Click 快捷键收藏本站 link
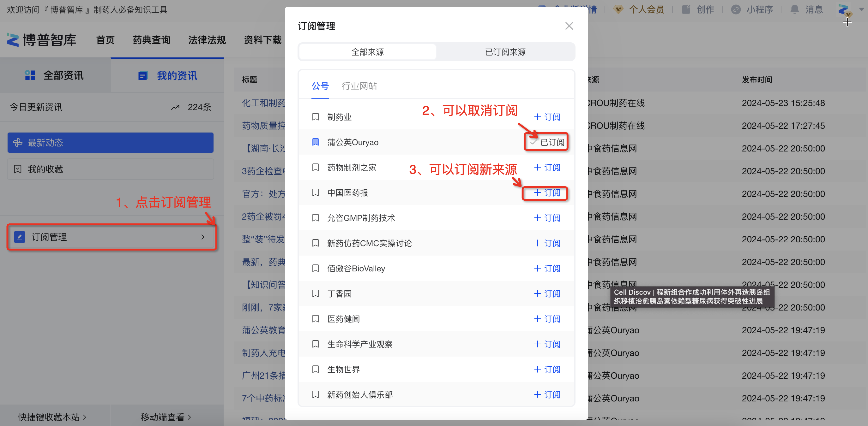Screen dimensions: 868x426 (x=52, y=417)
